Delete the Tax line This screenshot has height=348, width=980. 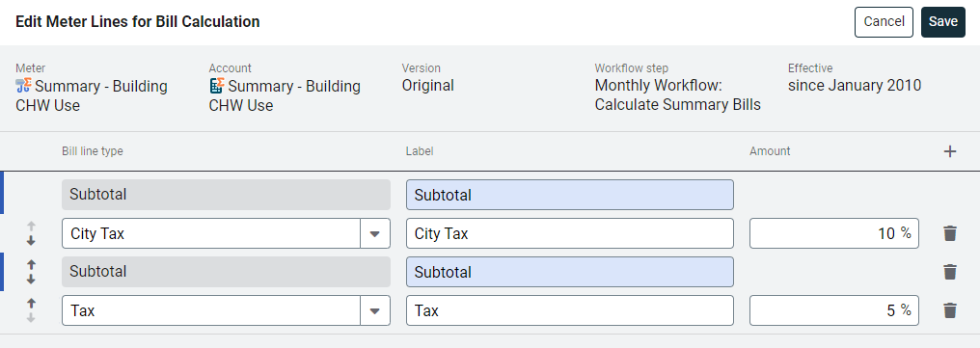click(x=950, y=310)
